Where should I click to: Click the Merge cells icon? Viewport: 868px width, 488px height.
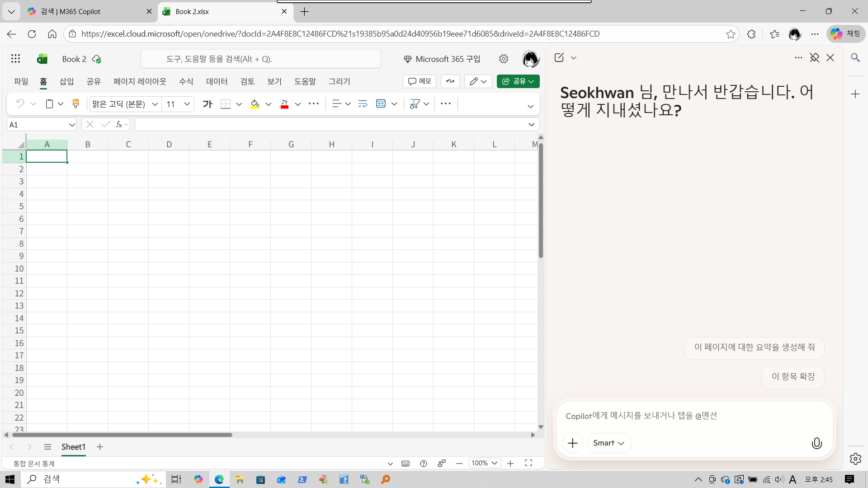pyautogui.click(x=381, y=104)
